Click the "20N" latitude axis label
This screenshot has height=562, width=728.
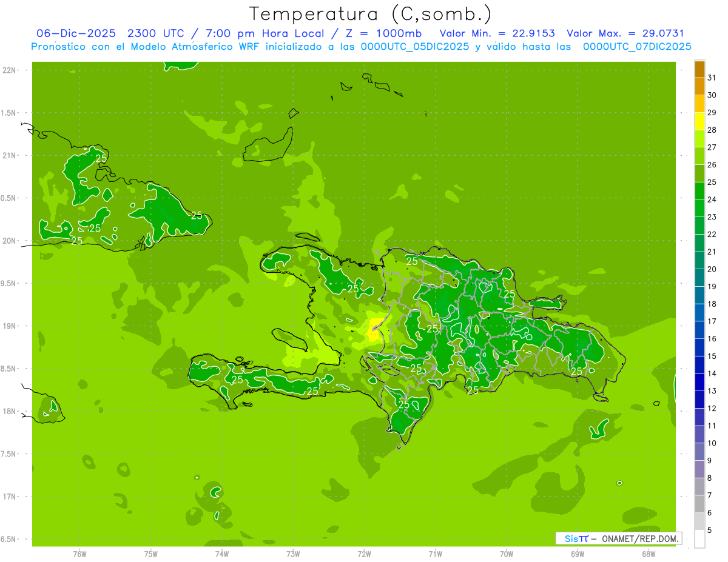click(10, 241)
